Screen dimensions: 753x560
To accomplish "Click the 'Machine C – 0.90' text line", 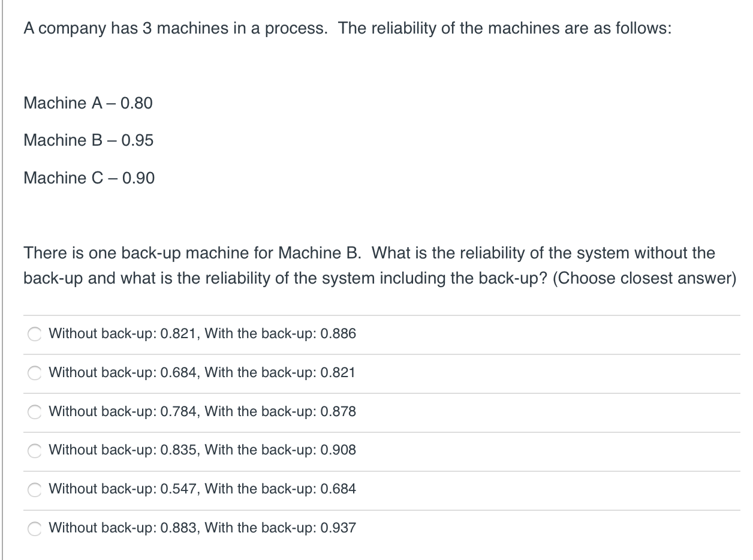I will point(89,178).
